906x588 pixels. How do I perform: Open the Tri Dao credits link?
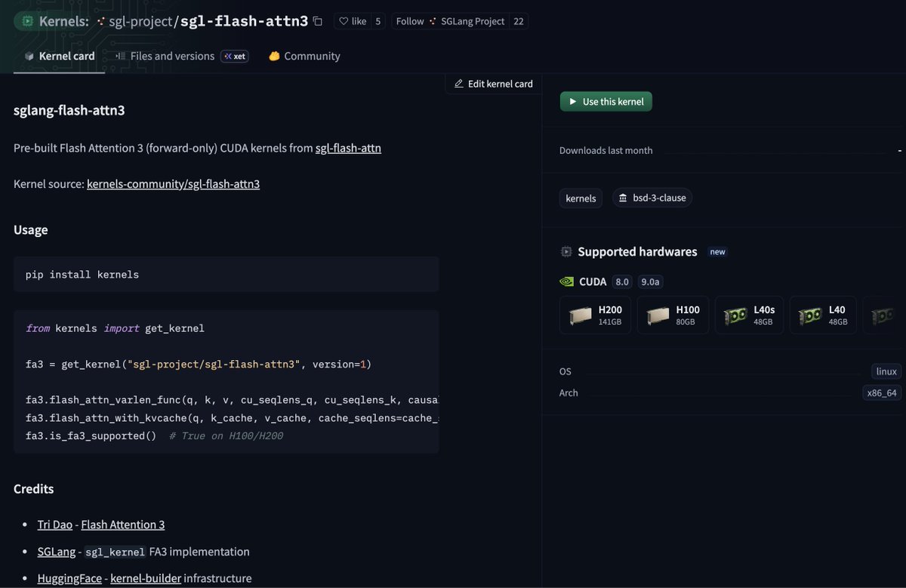[55, 525]
